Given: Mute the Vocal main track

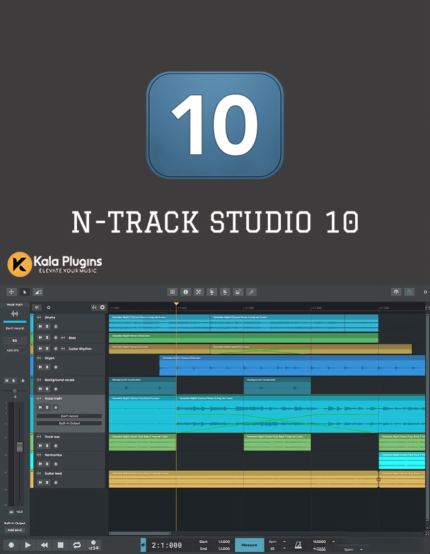Looking at the screenshot, I should 40,407.
